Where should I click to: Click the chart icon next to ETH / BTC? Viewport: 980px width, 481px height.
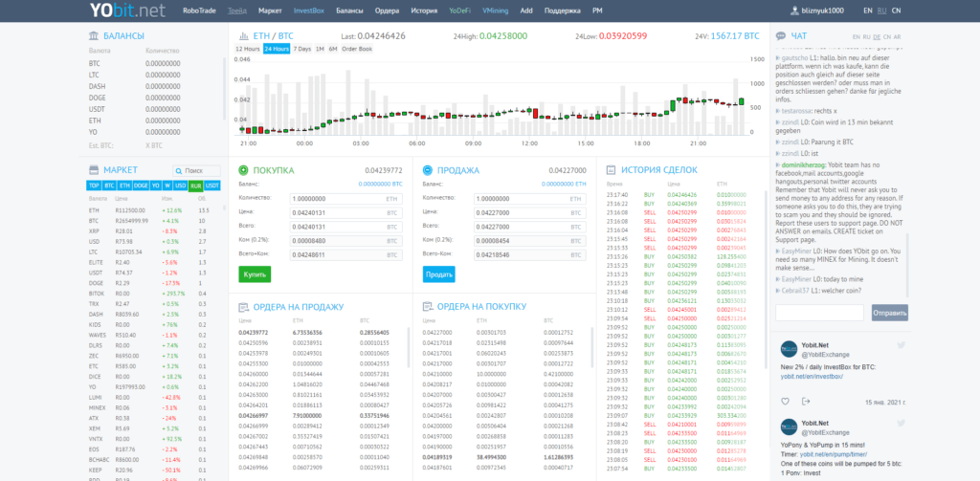(x=242, y=35)
